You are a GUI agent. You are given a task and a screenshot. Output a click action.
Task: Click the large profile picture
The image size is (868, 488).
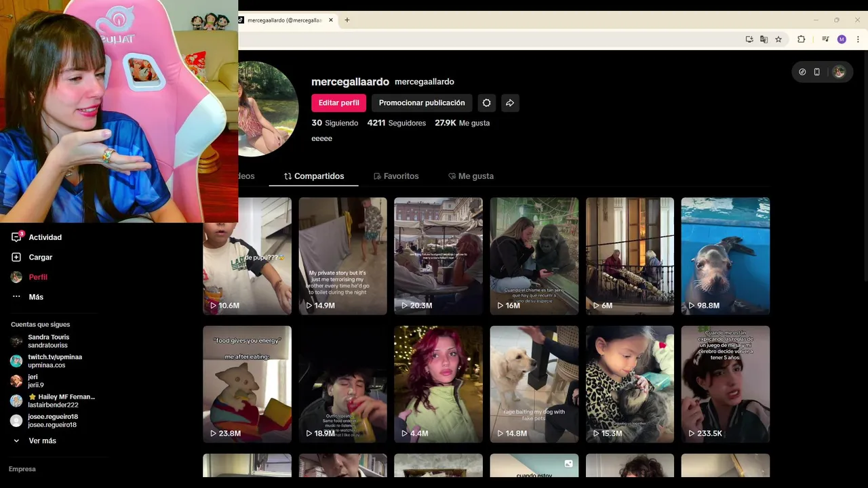[x=269, y=108]
